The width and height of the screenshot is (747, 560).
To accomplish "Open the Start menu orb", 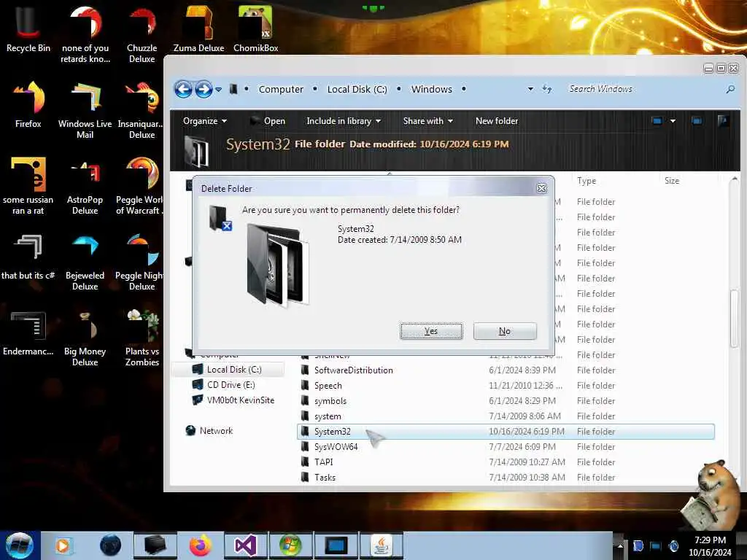I will point(20,545).
